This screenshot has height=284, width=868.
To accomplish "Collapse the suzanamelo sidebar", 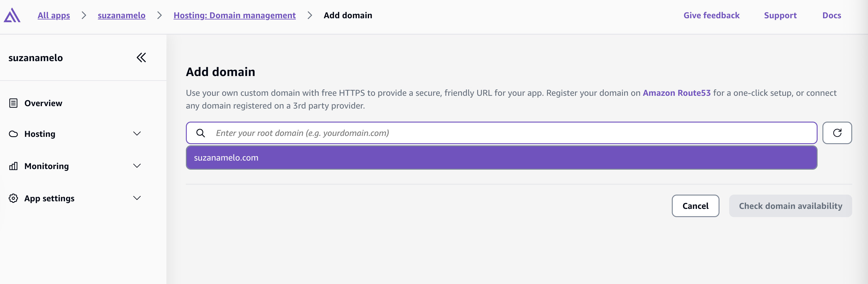I will [x=141, y=58].
